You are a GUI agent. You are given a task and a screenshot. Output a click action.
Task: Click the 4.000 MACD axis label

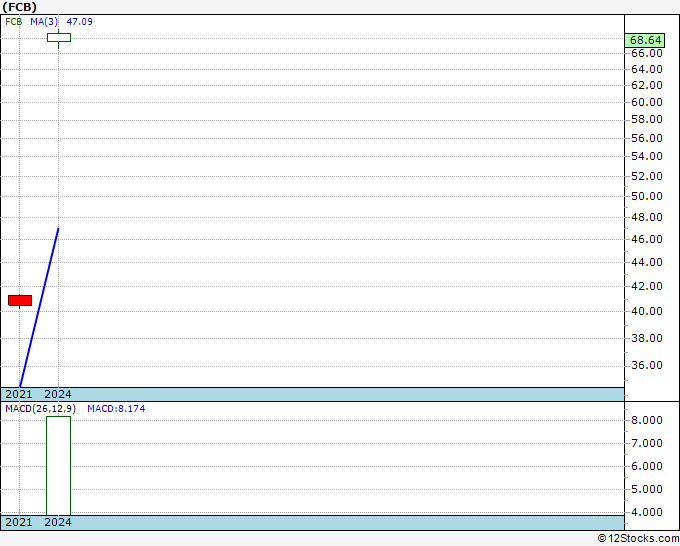[647, 512]
